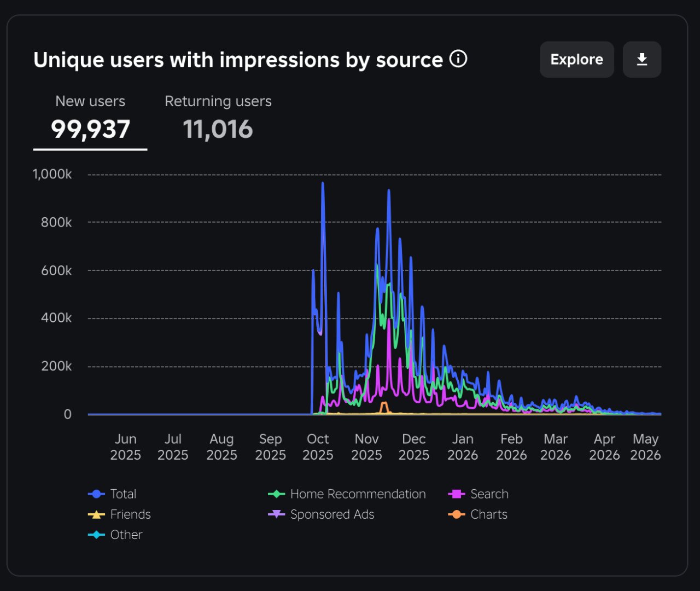
Task: Click the download icon button
Action: pyautogui.click(x=642, y=60)
